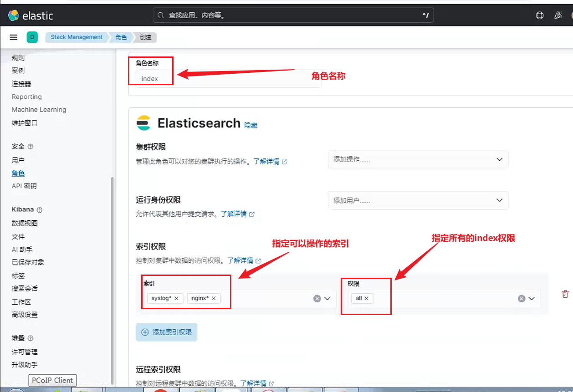Click 隐藏 link next to Elasticsearch

(251, 125)
